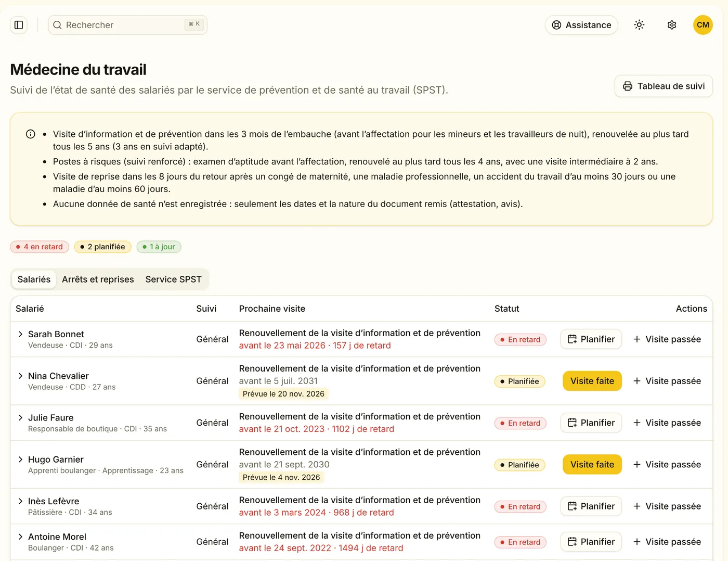Add Visite passée for Sarah Bonnet

point(667,339)
